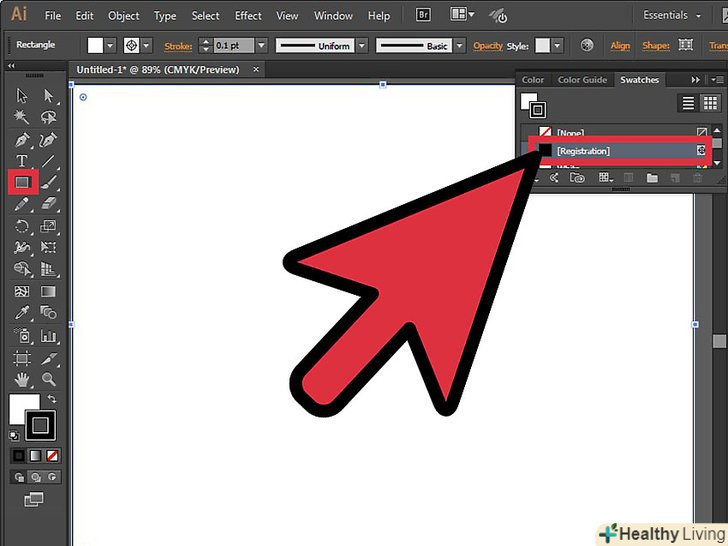Choose the Magic Wand tool
728x546 pixels.
click(22, 118)
